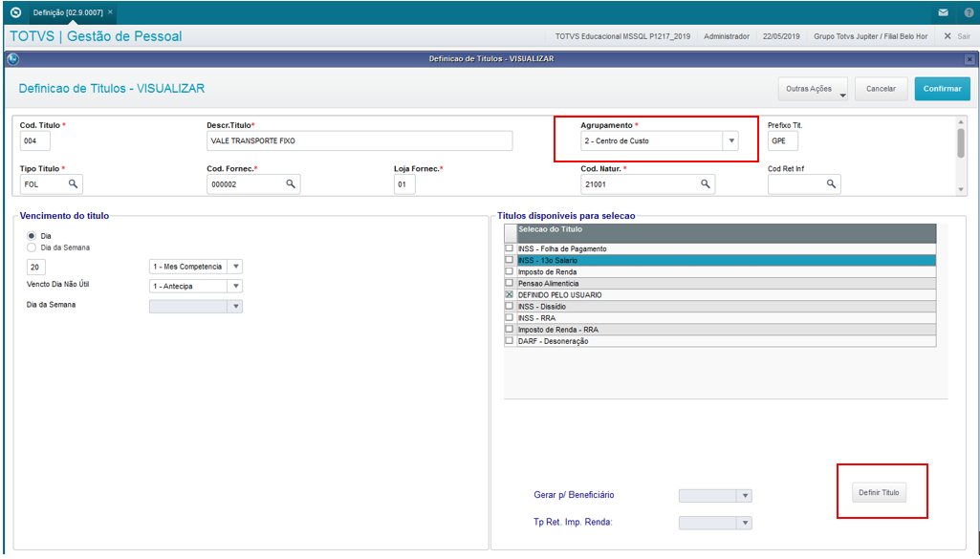Click the Confirmar button
Viewport: 980px width, 559px height.
[943, 89]
